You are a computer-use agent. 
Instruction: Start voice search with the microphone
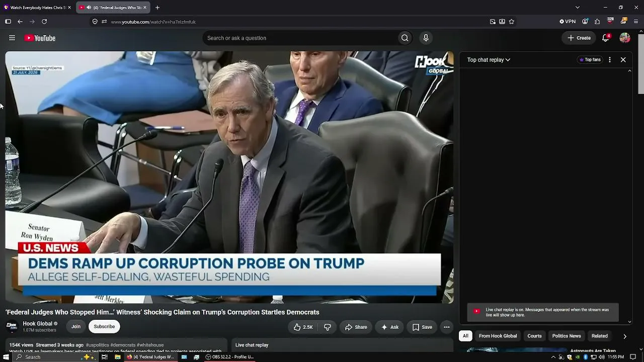(x=426, y=38)
